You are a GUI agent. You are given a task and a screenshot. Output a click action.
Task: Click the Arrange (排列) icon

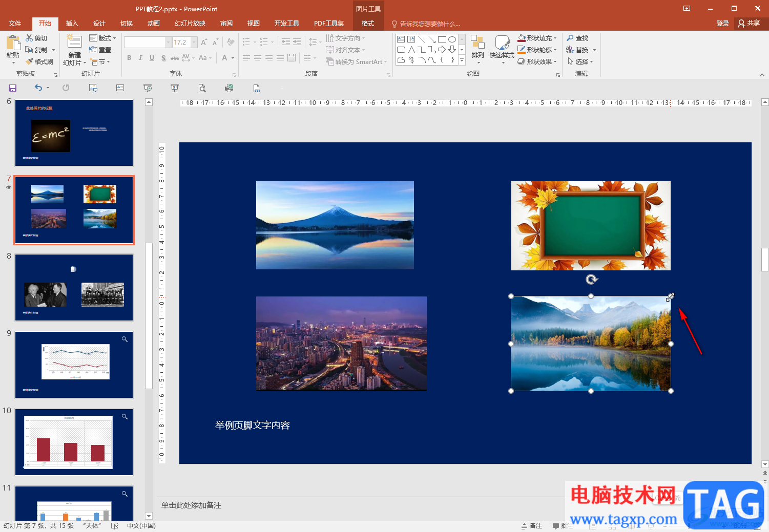click(477, 48)
